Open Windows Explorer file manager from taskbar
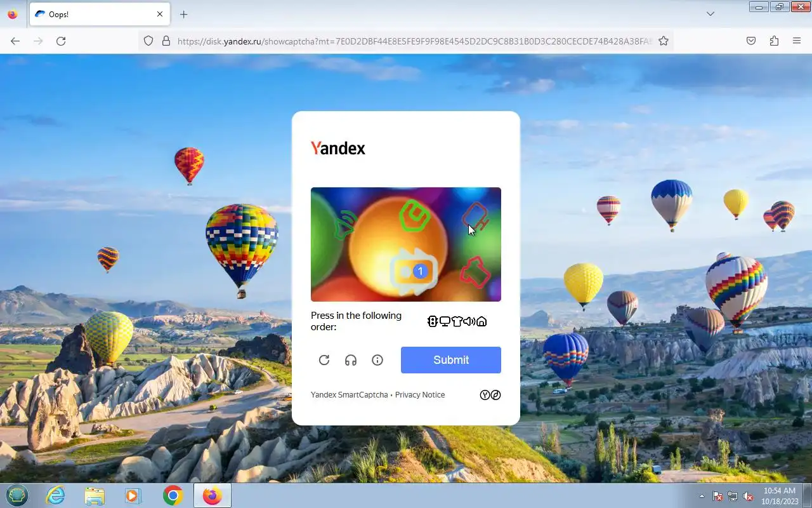This screenshot has height=508, width=812. (95, 495)
